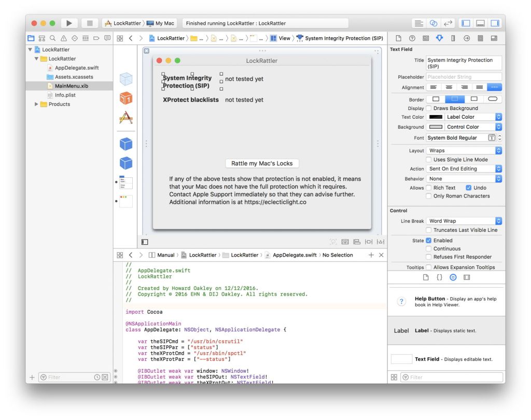Open the Quick Help inspector
This screenshot has height=420, width=531.
412,38
